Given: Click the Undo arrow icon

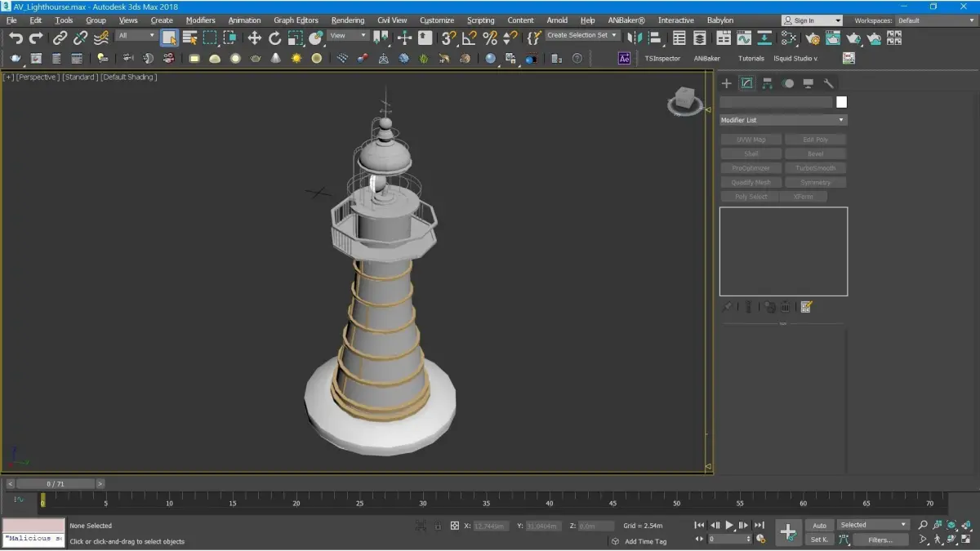Looking at the screenshot, I should [16, 38].
